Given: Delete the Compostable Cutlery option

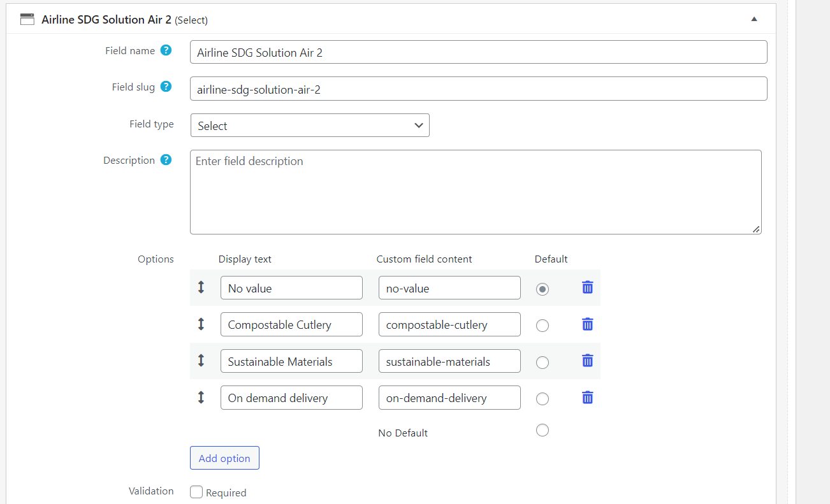Looking at the screenshot, I should [588, 324].
